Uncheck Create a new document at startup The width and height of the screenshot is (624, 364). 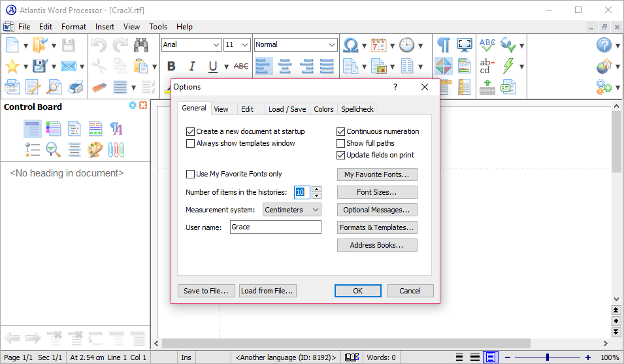(x=190, y=131)
